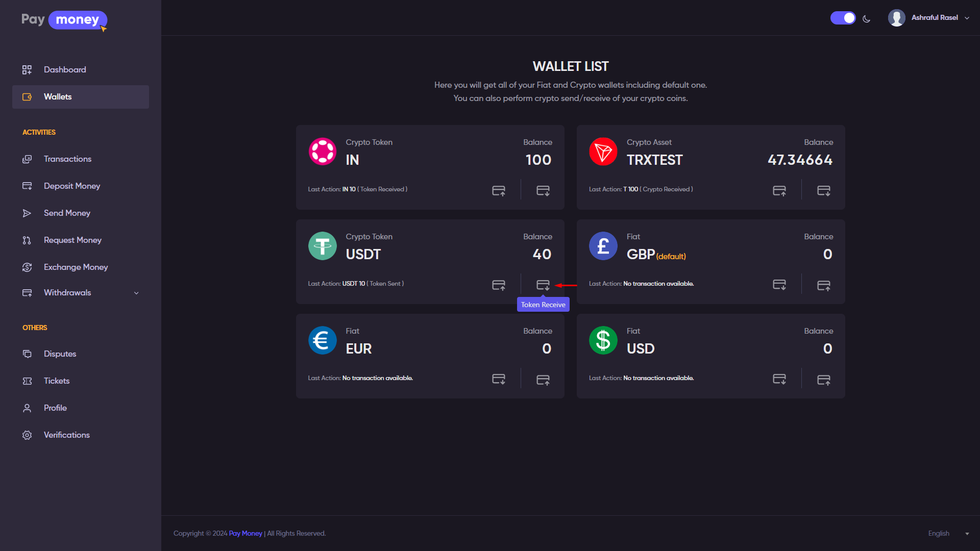Click the USD wallet deposit icon

(x=779, y=379)
